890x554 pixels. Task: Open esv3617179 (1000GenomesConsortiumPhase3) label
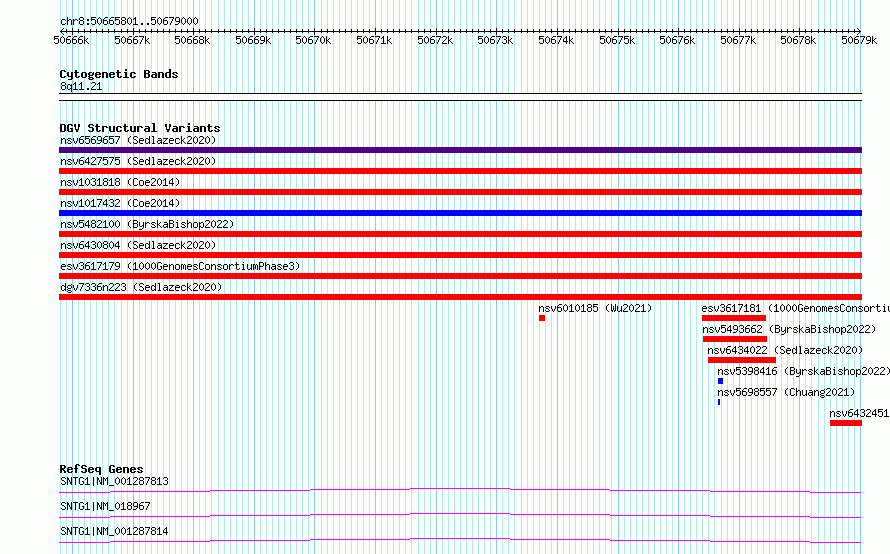click(180, 266)
